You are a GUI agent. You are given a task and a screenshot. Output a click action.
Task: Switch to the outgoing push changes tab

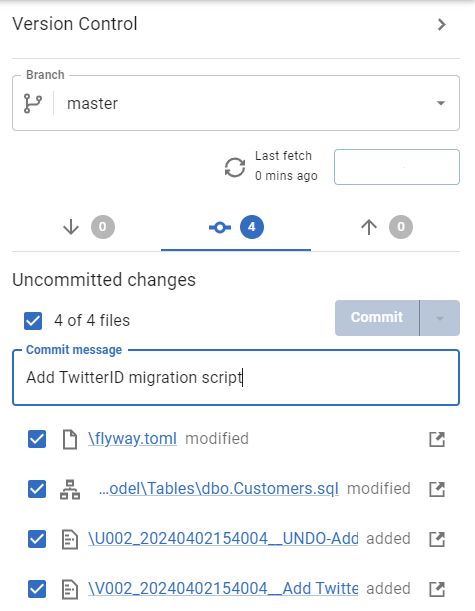tap(386, 227)
